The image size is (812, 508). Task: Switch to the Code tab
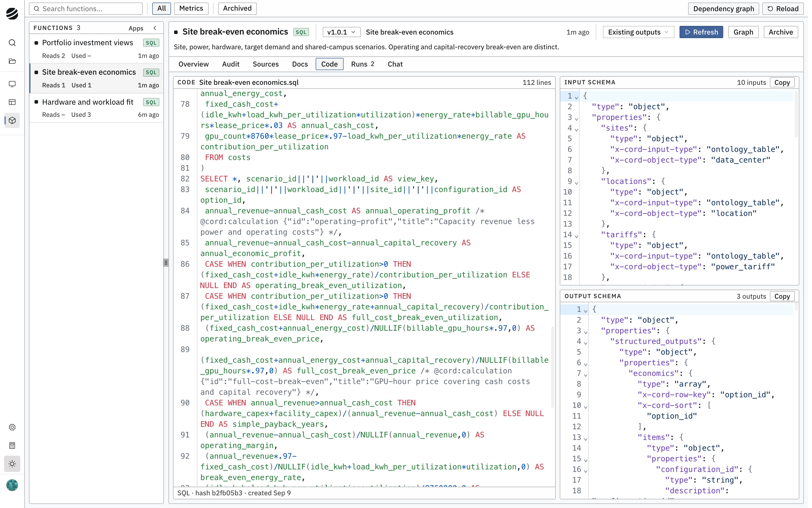(x=329, y=64)
